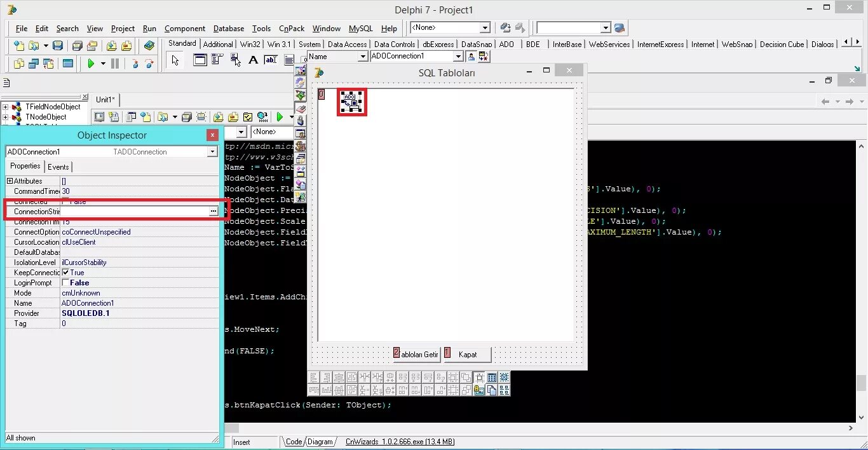The height and width of the screenshot is (450, 868).
Task: Click the View Unit icon in debug toolbar
Action: pos(18,64)
